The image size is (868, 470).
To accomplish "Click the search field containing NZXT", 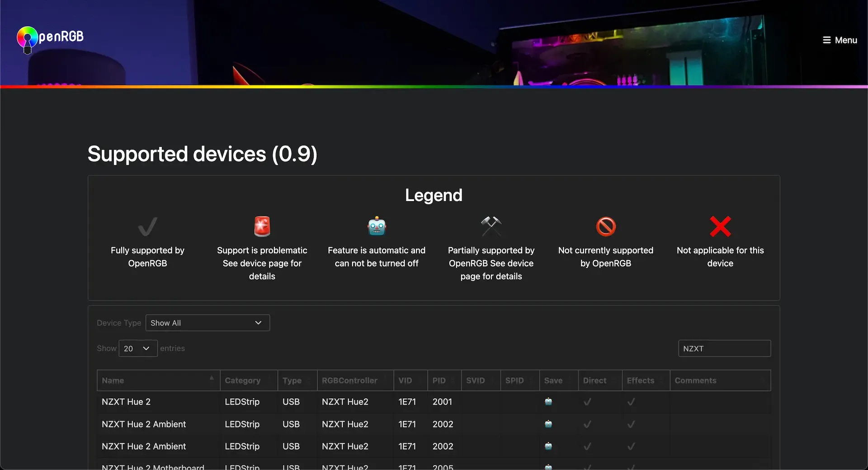I will (724, 348).
